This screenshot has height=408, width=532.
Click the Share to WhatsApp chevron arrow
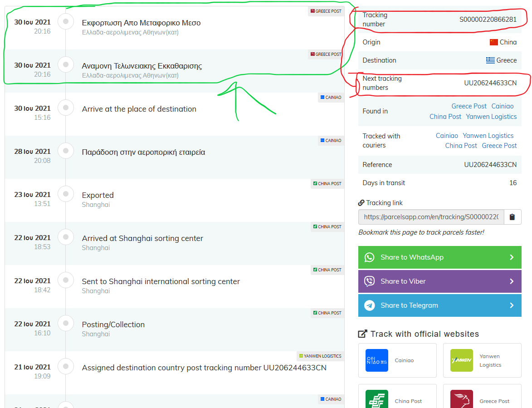coord(512,257)
